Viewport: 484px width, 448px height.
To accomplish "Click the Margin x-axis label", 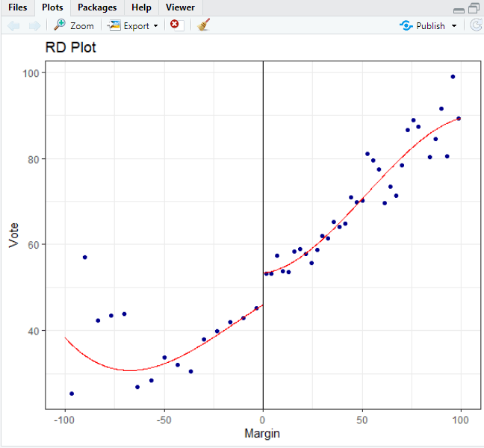I will click(262, 433).
